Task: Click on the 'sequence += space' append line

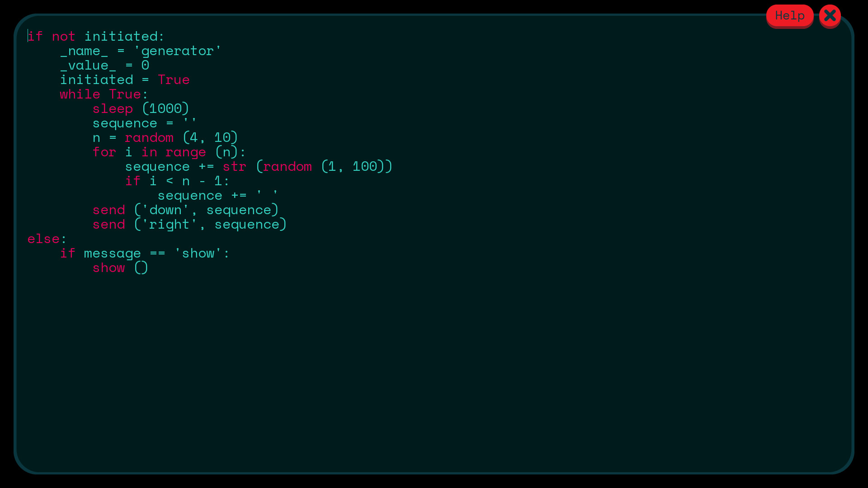Action: coord(216,195)
